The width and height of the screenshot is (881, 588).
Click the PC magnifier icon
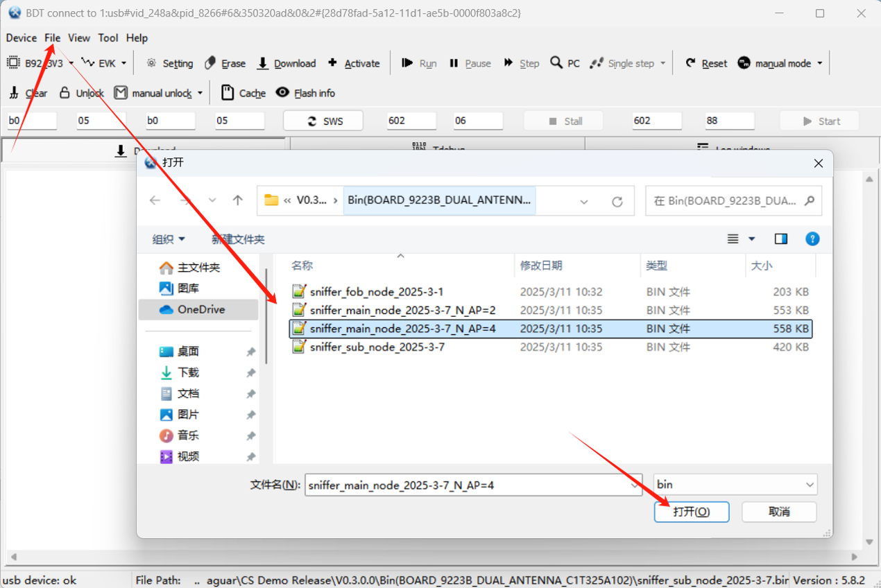[x=556, y=63]
